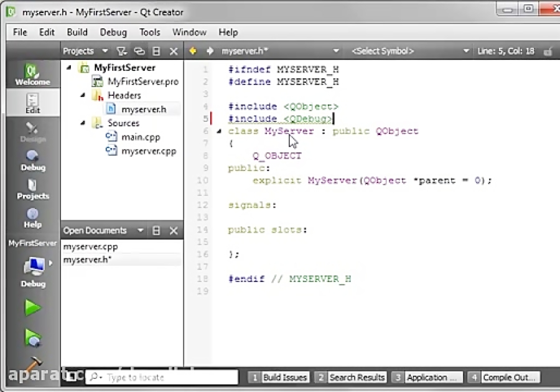Show the Build Issues output pane
Viewport: 560px width, 392px height.
click(x=279, y=377)
